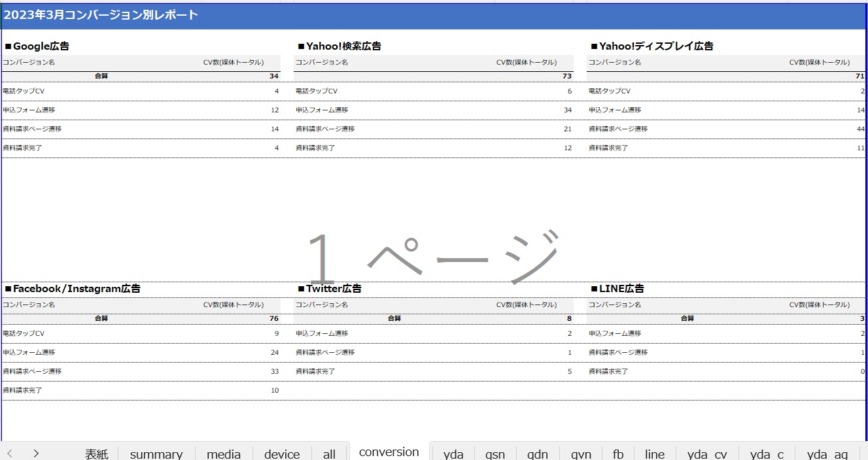868x460 pixels.
Task: Click the next sheet navigation arrow
Action: (x=36, y=453)
